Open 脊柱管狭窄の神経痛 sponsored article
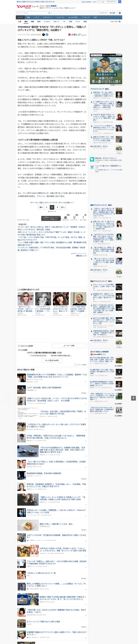The width and height of the screenshot is (138, 644). click(44, 473)
